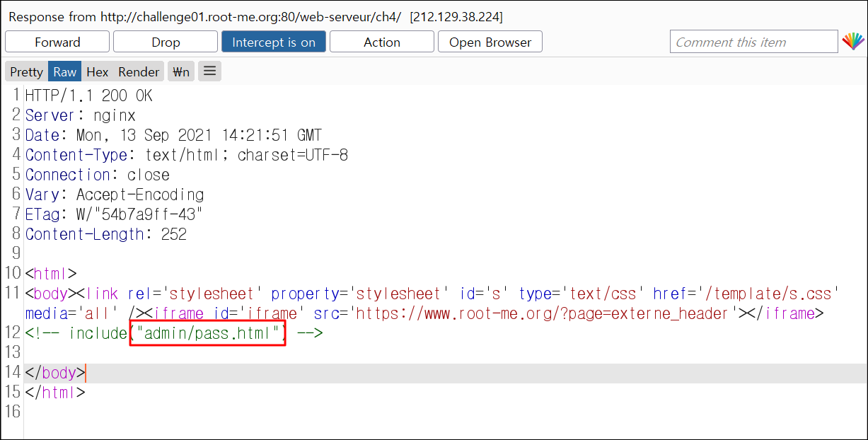
Task: Open the Action menu
Action: (382, 42)
